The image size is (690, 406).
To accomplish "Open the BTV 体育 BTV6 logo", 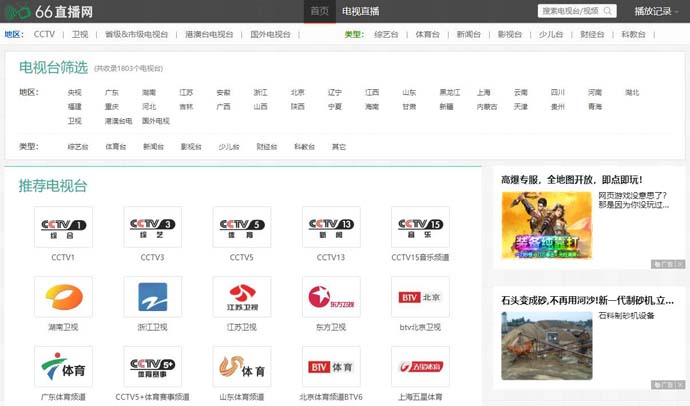I will click(x=331, y=366).
